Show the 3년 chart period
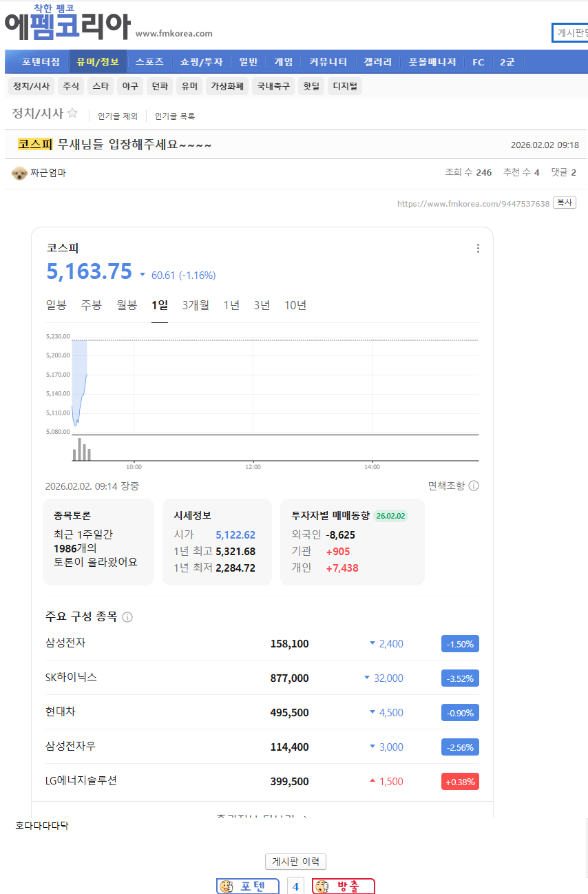This screenshot has height=894, width=588. [262, 305]
